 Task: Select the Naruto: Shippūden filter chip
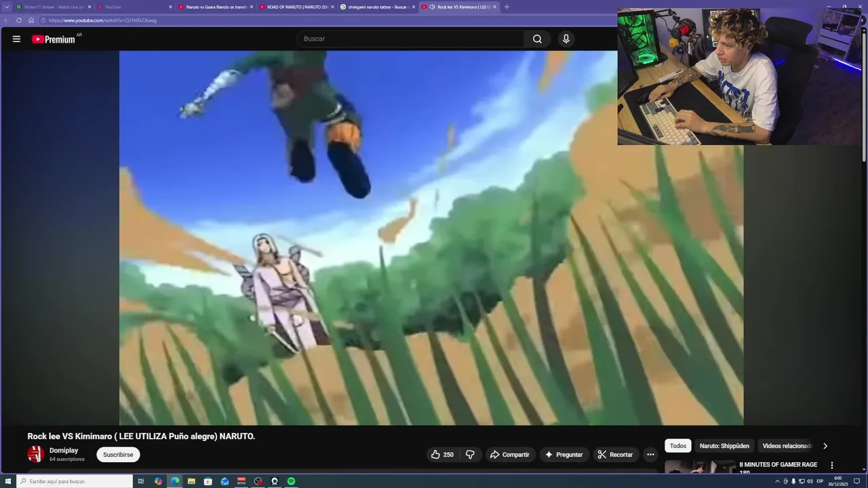[724, 446]
